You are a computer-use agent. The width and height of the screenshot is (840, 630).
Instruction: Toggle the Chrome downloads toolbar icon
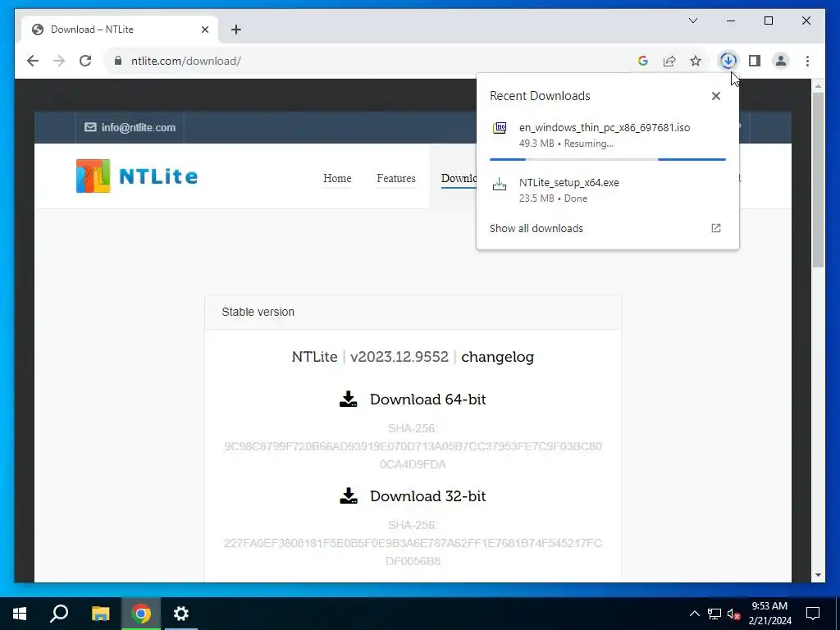[728, 61]
